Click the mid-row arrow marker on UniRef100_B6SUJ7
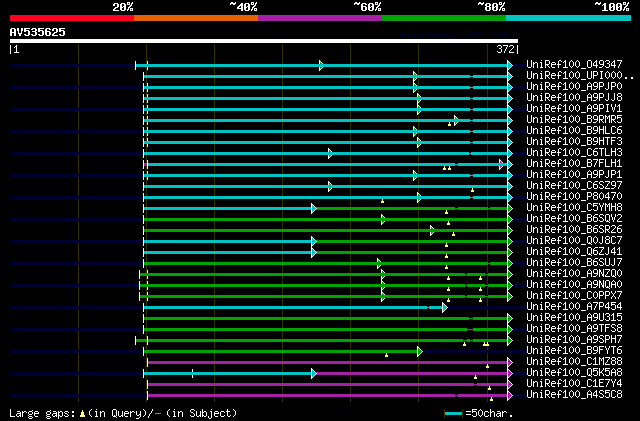The height and width of the screenshot is (421, 640). tap(379, 263)
